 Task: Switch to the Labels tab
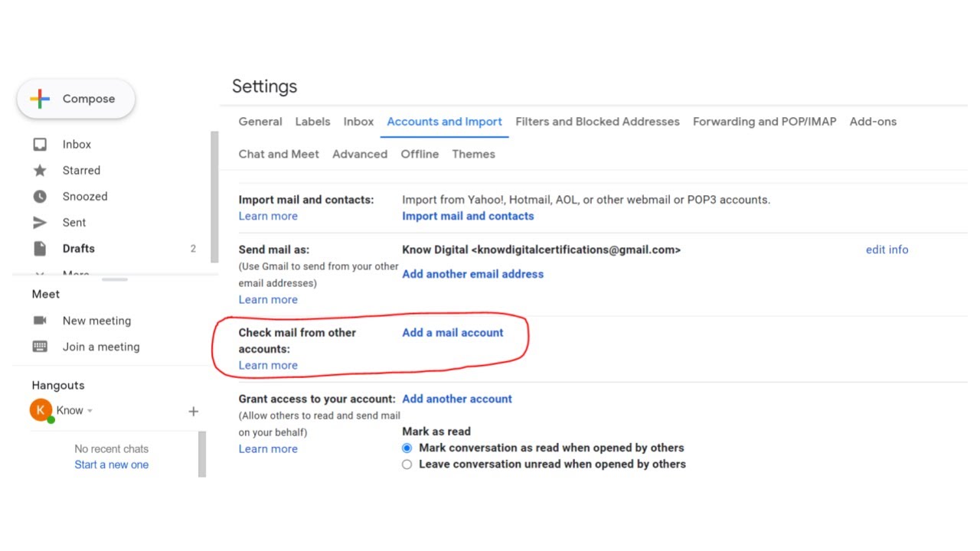[312, 122]
